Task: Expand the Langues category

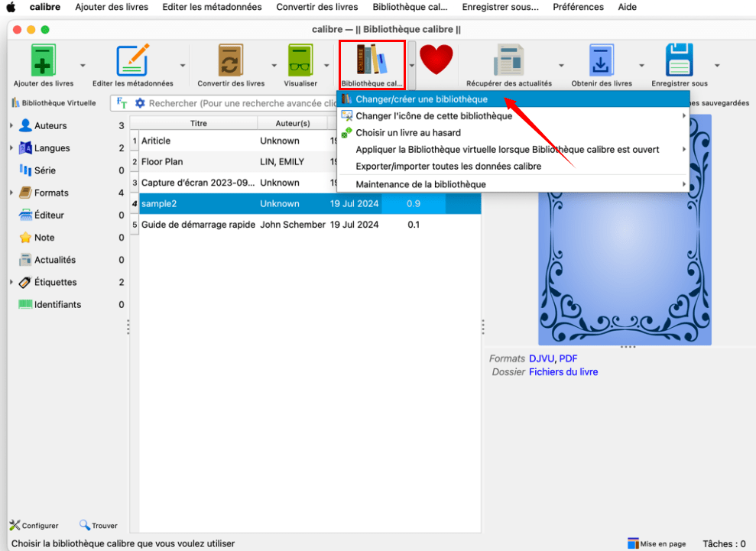Action: point(11,148)
